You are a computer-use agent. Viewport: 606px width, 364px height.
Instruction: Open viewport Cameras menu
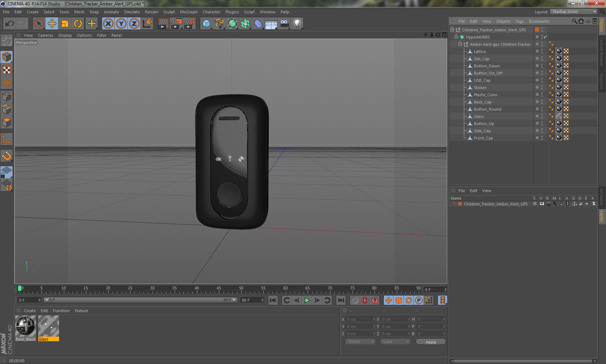point(45,35)
